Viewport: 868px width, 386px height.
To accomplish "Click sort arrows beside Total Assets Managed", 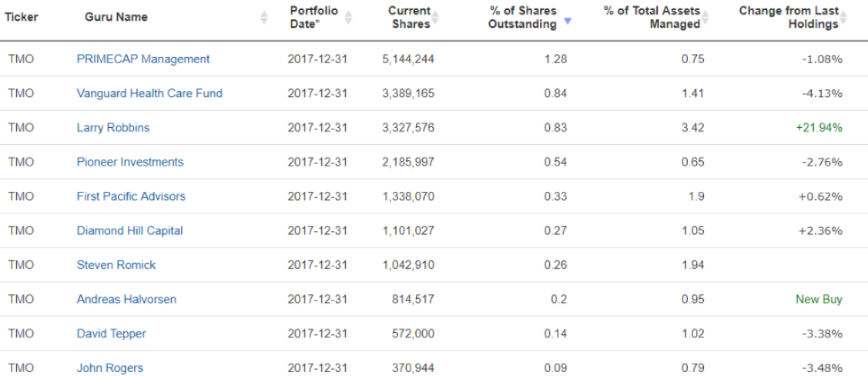I will [705, 17].
